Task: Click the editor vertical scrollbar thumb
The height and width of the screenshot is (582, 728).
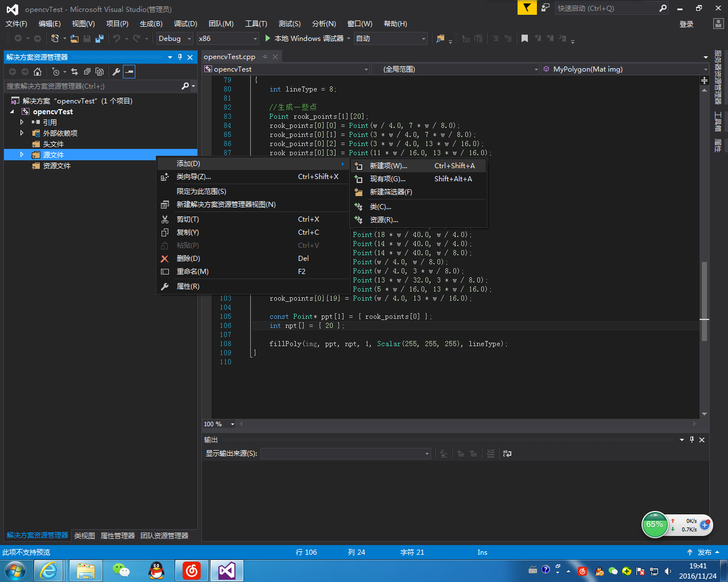Action: [705, 301]
